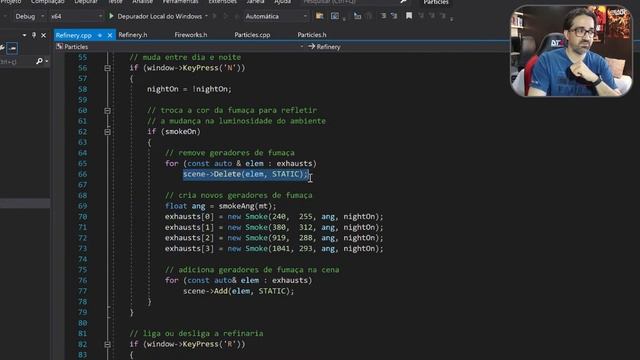This screenshot has width=640, height=360.
Task: Start debugging with the green play icon
Action: 111,16
